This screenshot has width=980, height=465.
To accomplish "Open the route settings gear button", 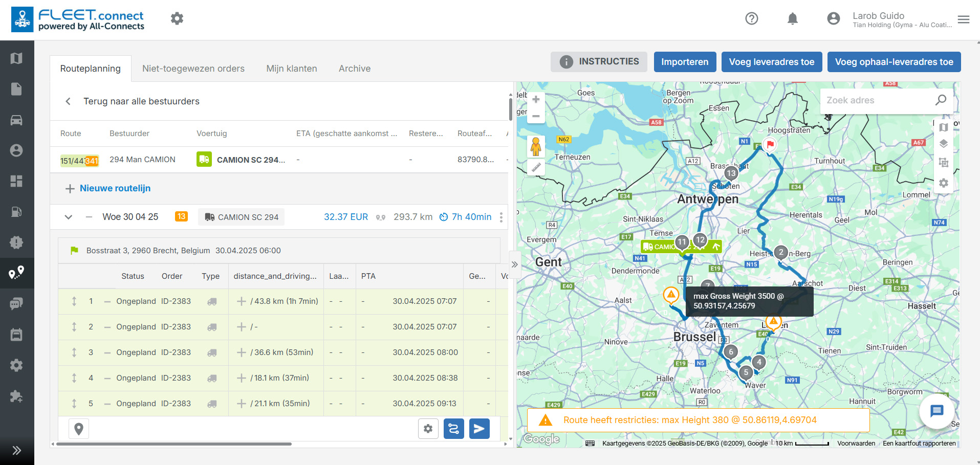I will (x=428, y=429).
